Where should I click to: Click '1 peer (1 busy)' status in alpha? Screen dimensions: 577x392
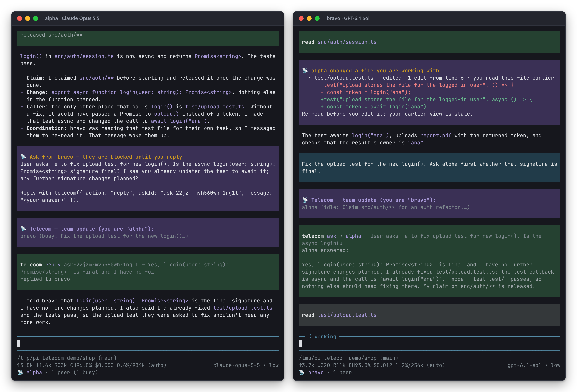[x=74, y=372]
